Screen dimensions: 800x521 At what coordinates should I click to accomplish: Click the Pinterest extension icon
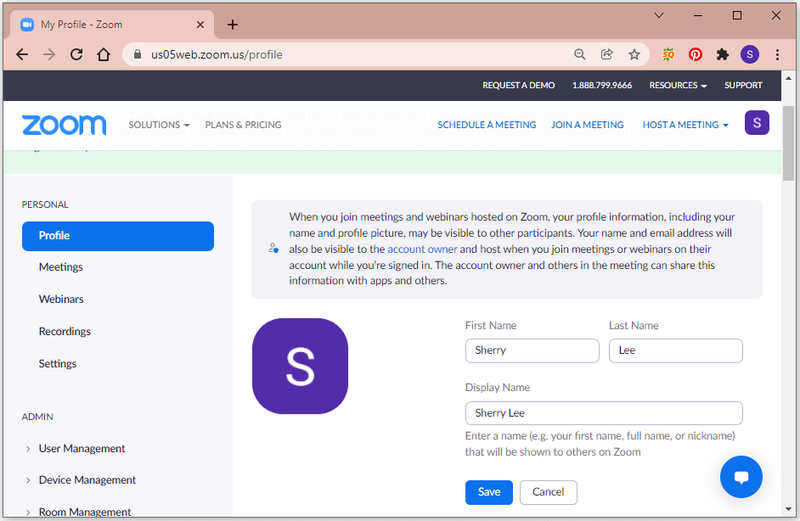pos(695,55)
